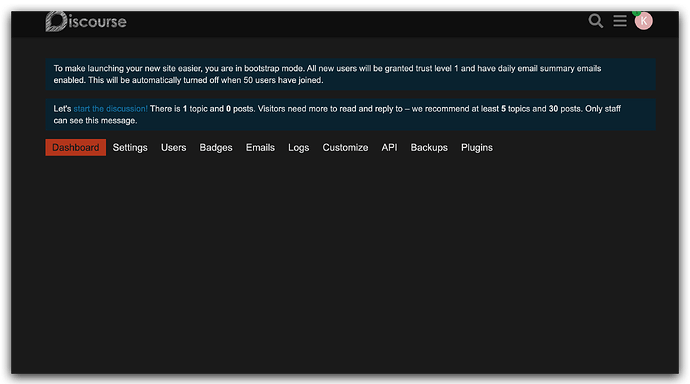Open the hamburger menu icon
Screen dimensions: 690x384
point(620,21)
